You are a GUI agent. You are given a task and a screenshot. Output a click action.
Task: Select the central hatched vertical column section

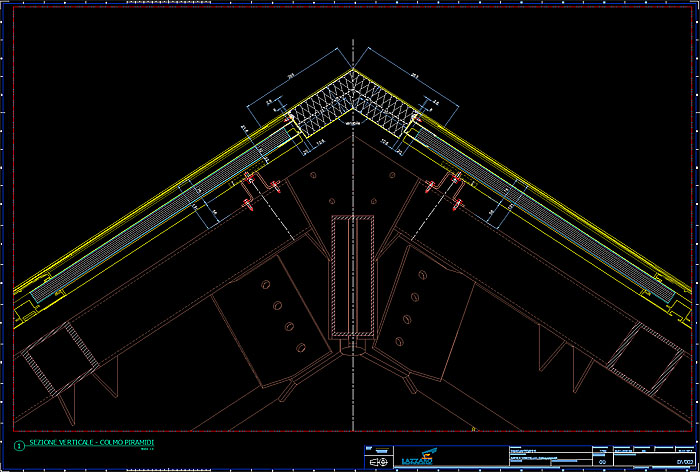(353, 275)
